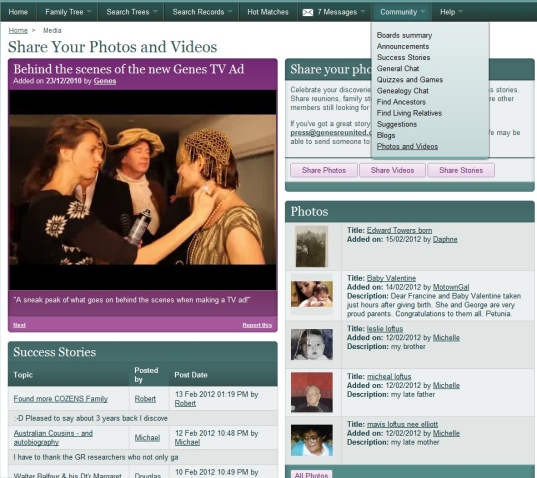Click the All Photos button
The image size is (537, 478).
click(311, 475)
